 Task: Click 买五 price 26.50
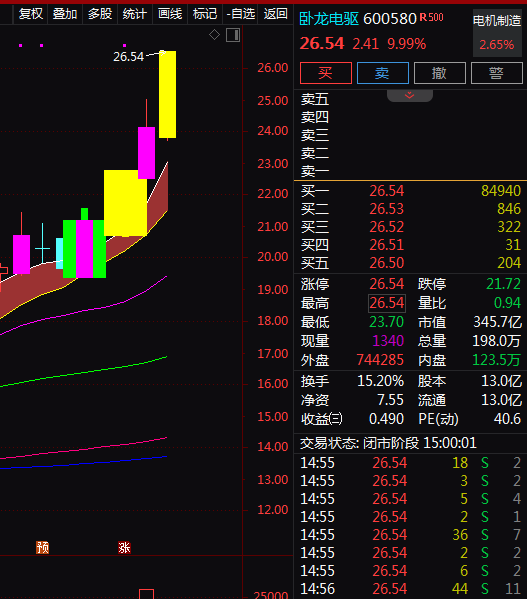click(386, 263)
